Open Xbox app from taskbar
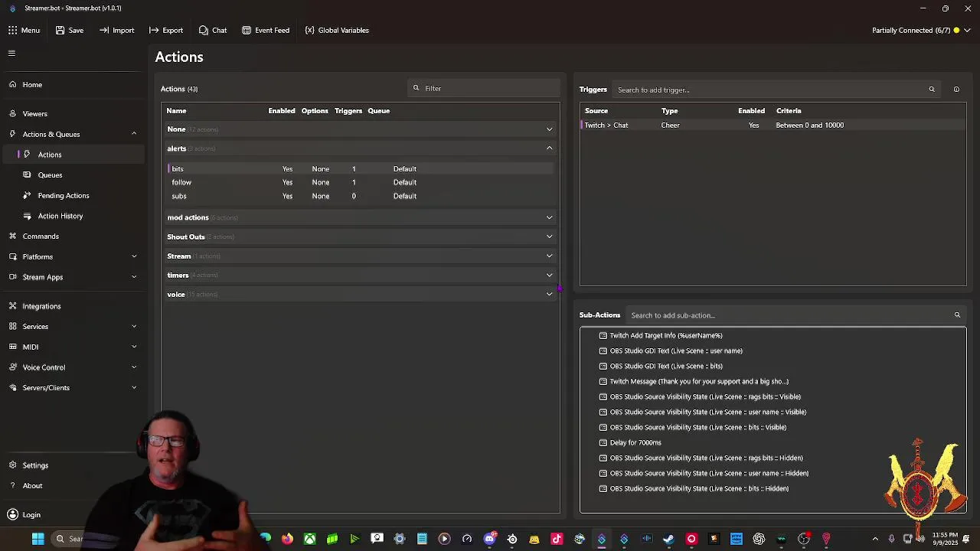 pos(309,539)
